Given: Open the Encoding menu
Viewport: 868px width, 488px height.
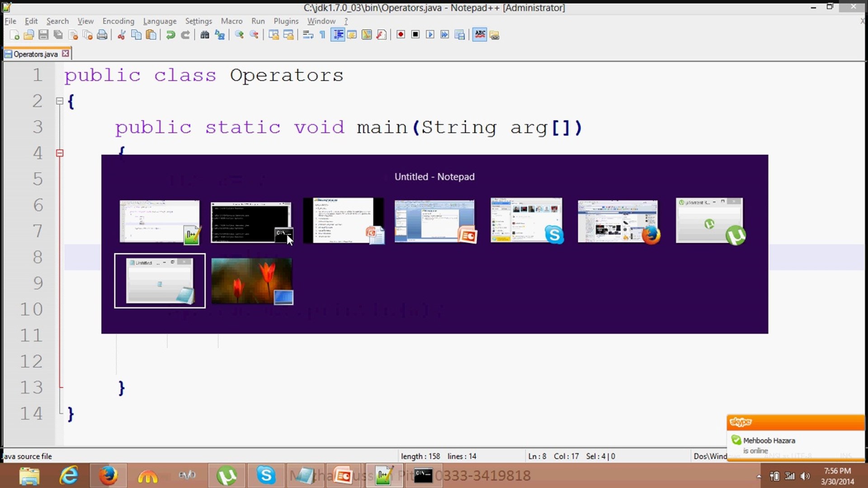Looking at the screenshot, I should click(118, 21).
